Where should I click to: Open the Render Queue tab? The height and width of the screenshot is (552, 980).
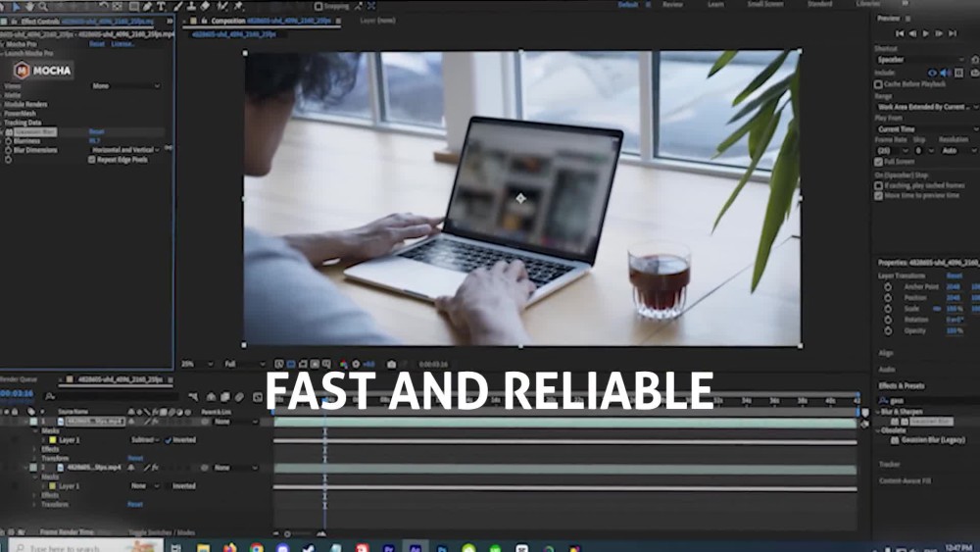(x=19, y=379)
